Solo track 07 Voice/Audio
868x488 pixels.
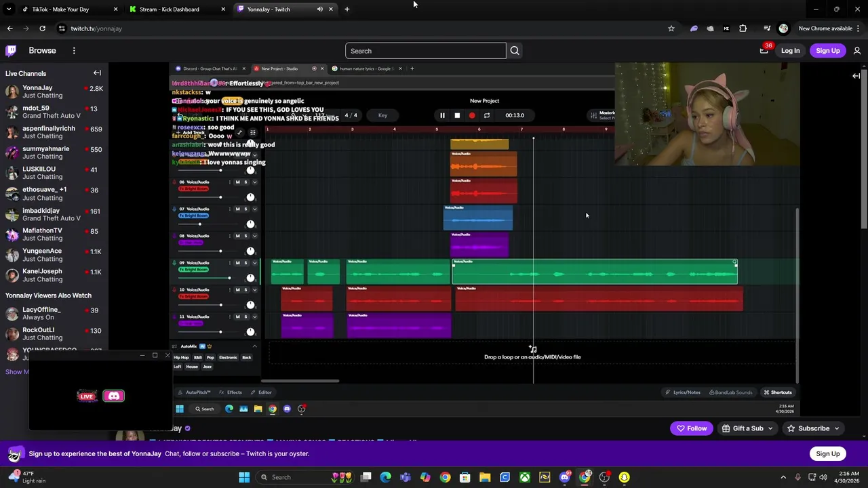coord(245,209)
